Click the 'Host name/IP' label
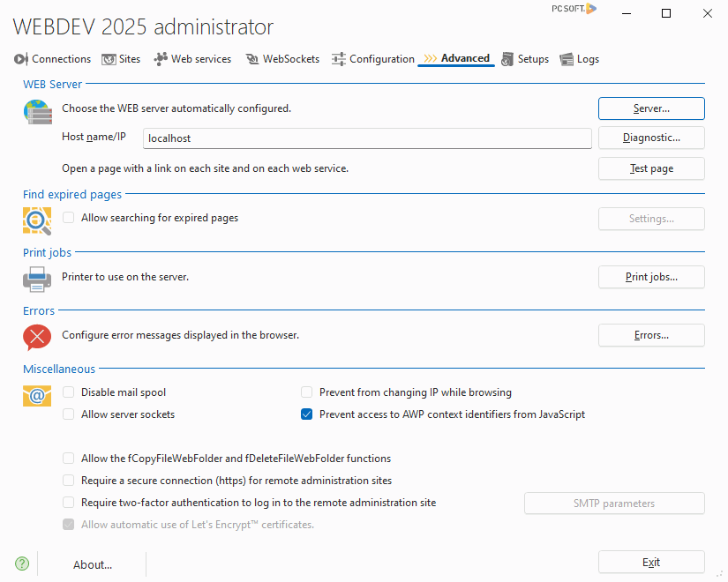The height and width of the screenshot is (582, 728). pos(94,137)
